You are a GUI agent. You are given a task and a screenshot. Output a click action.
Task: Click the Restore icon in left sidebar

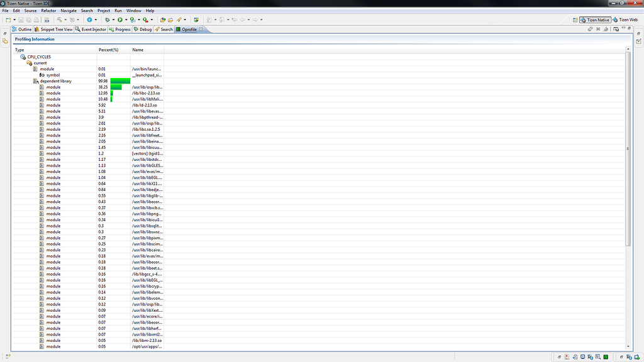coord(5,34)
